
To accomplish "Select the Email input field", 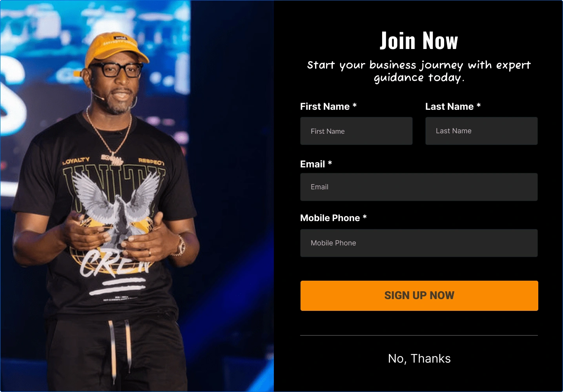I will coord(419,187).
